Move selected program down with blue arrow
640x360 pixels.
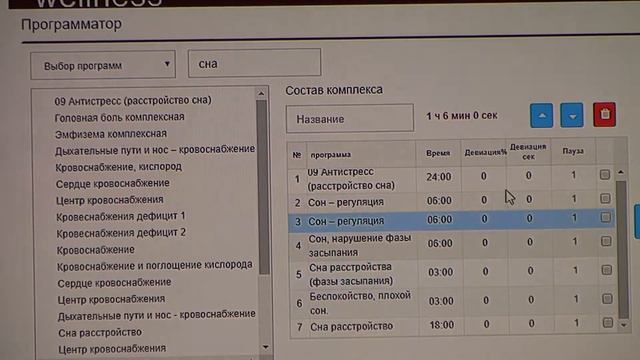(x=572, y=116)
